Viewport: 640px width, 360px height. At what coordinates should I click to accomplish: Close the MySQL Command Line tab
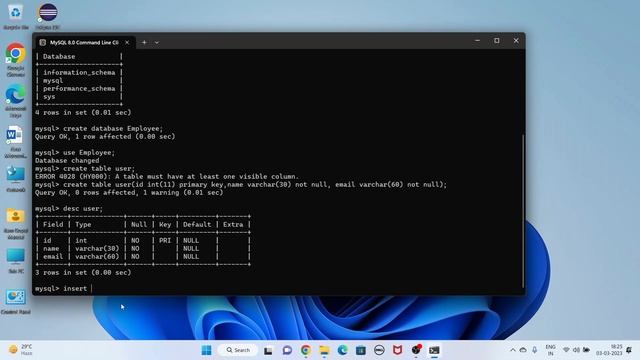pyautogui.click(x=127, y=42)
